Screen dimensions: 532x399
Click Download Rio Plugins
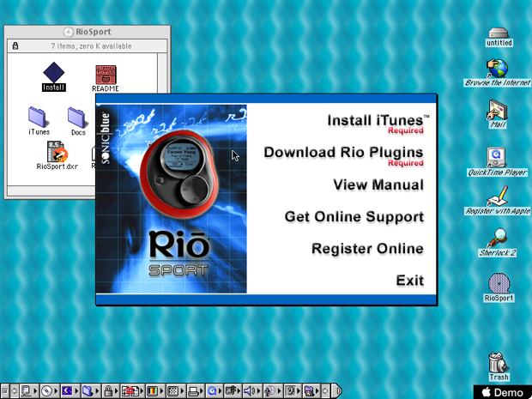coord(343,153)
